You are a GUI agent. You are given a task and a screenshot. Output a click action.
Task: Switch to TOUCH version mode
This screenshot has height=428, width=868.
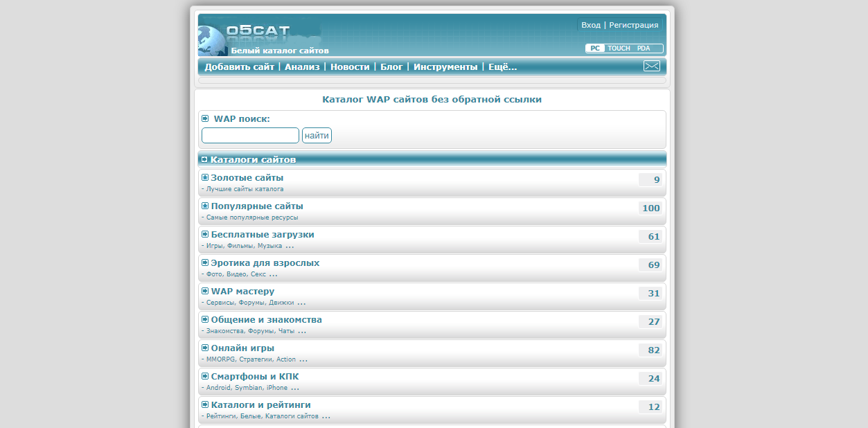coord(619,48)
